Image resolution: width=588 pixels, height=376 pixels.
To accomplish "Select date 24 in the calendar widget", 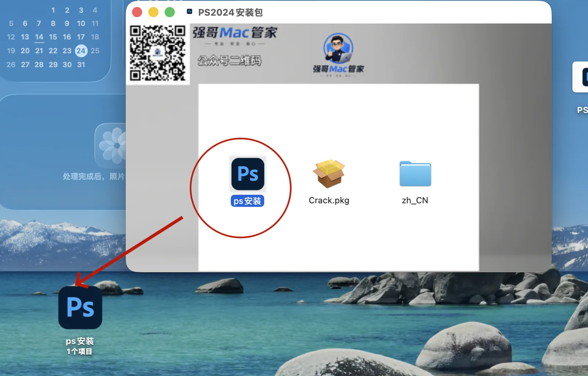I will pyautogui.click(x=81, y=51).
